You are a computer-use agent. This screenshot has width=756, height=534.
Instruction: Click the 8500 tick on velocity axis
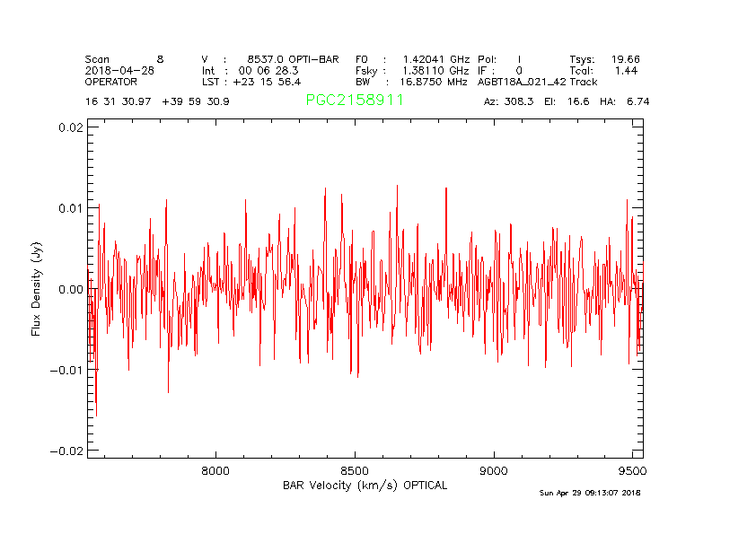pyautogui.click(x=355, y=470)
